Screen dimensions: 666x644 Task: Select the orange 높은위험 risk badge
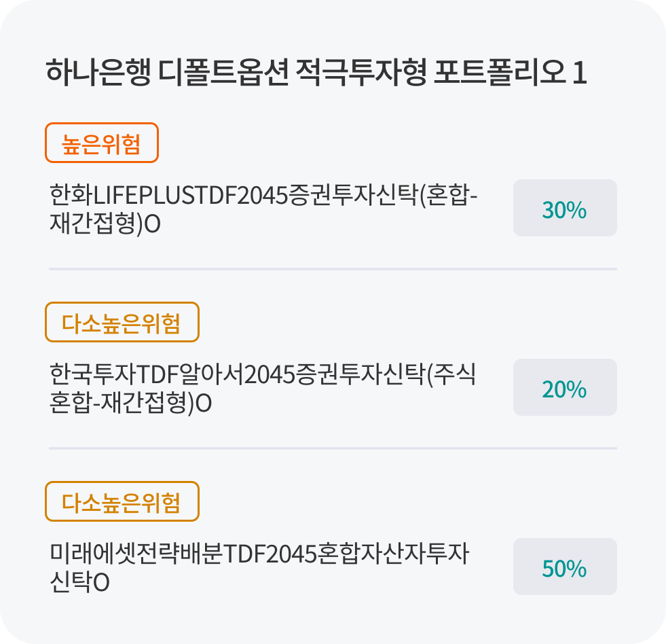102,143
